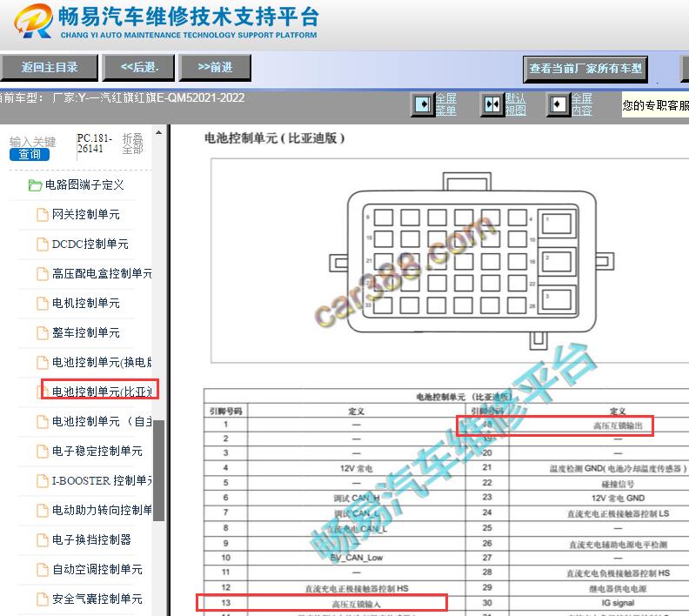Click the left 引脚号码 column header

point(225,412)
